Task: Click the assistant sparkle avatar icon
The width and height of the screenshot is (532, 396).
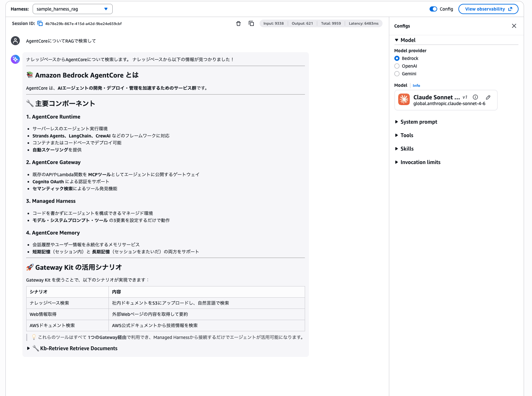Action: [x=15, y=59]
